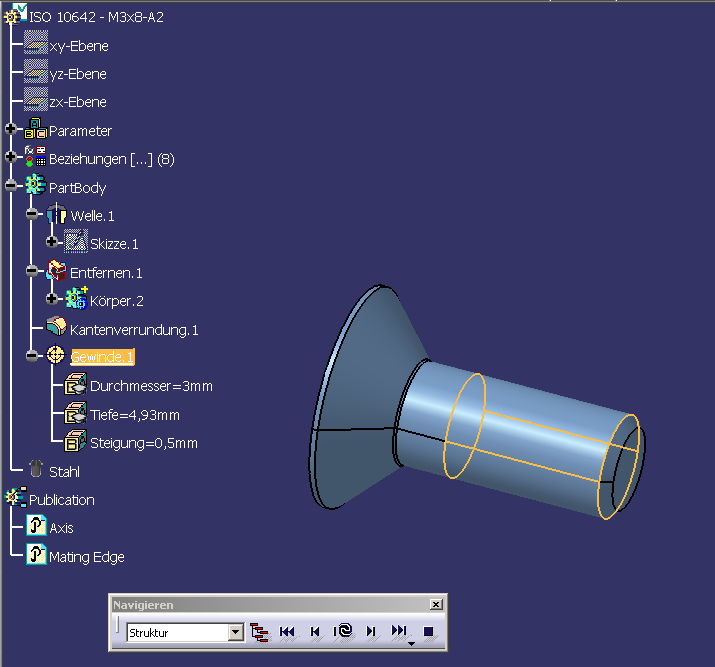
Task: Step back one in Navigieren toolbar
Action: point(315,632)
